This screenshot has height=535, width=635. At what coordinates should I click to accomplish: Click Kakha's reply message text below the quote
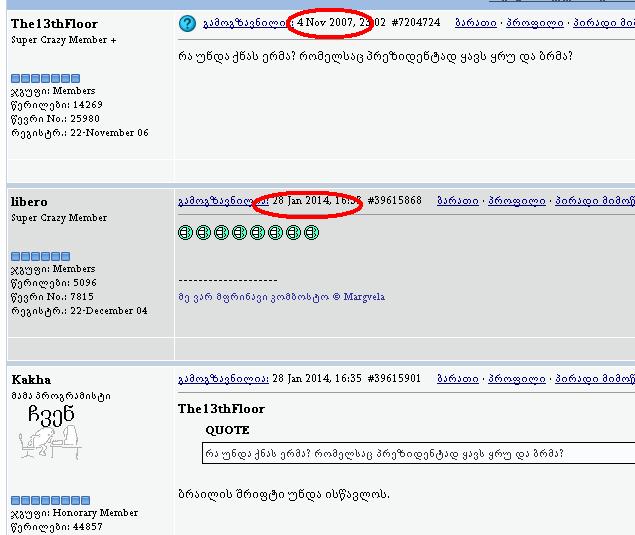click(284, 494)
